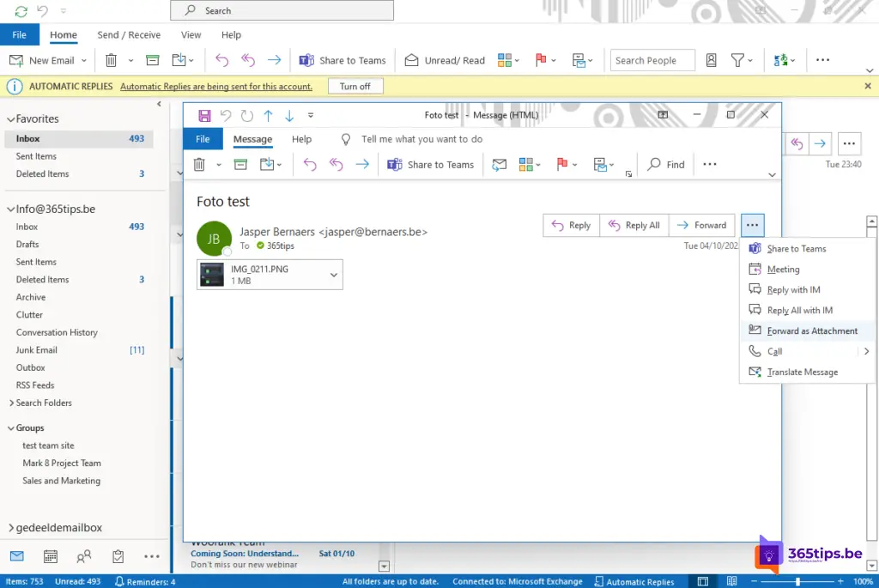
Task: Switch to the Send / Receive tab
Action: click(129, 35)
